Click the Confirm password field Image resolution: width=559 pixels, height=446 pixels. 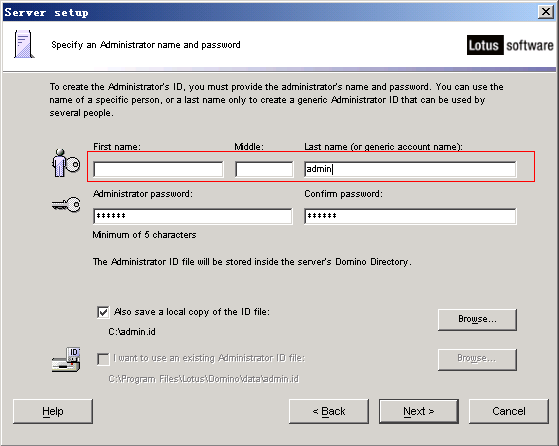click(410, 216)
